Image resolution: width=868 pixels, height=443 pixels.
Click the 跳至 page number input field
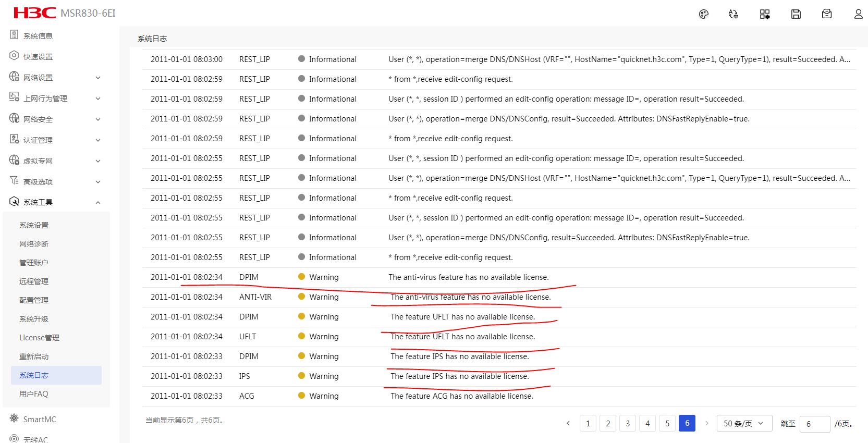[x=814, y=424]
